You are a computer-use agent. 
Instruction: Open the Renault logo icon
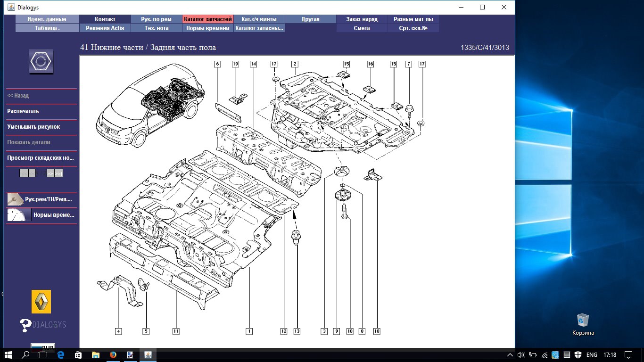tap(41, 301)
